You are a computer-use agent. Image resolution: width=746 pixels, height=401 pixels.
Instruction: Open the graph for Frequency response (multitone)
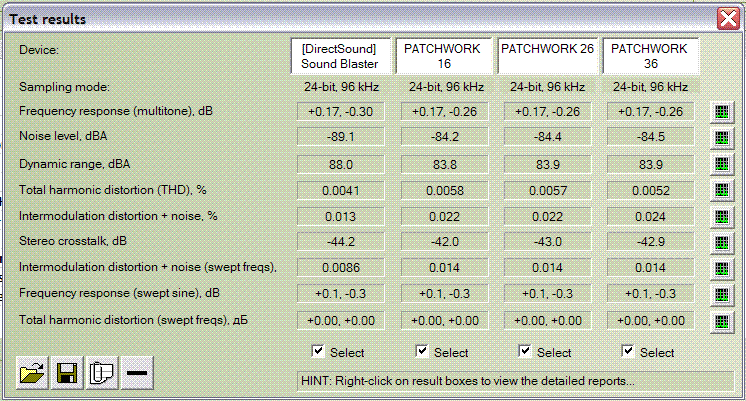(x=722, y=112)
